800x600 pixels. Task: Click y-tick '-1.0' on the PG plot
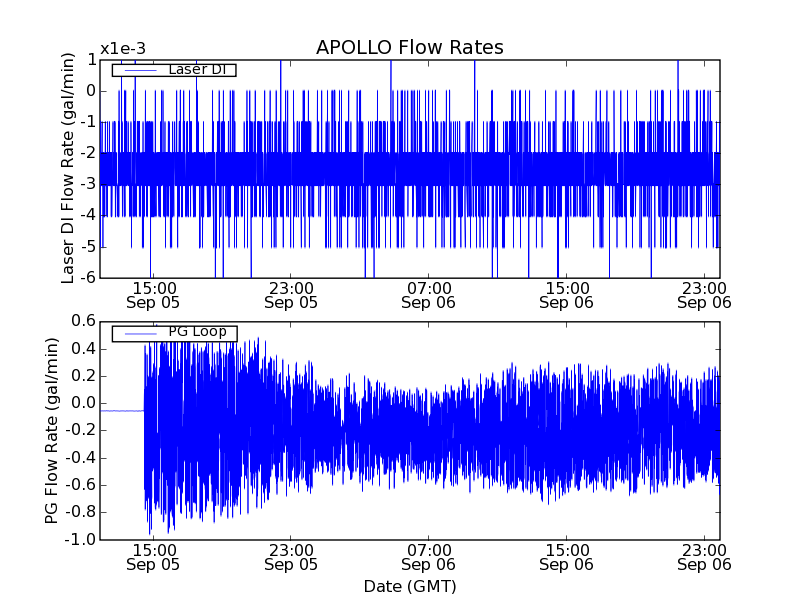(x=81, y=539)
